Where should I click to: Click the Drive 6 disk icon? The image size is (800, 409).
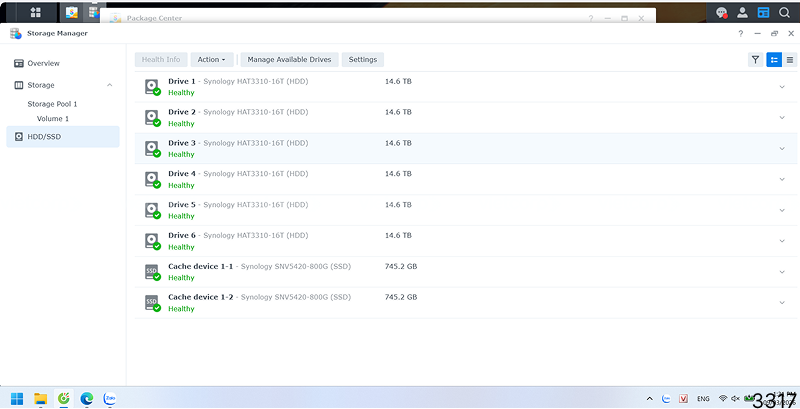(153, 241)
